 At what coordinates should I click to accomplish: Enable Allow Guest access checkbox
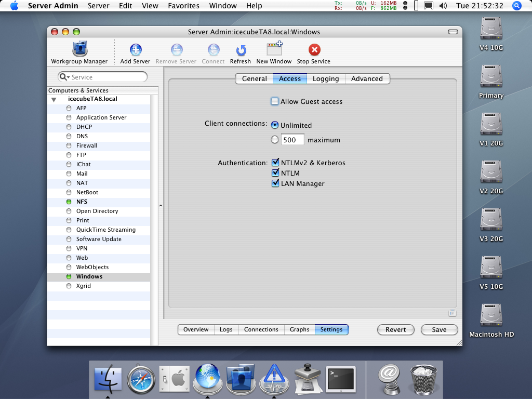click(275, 101)
